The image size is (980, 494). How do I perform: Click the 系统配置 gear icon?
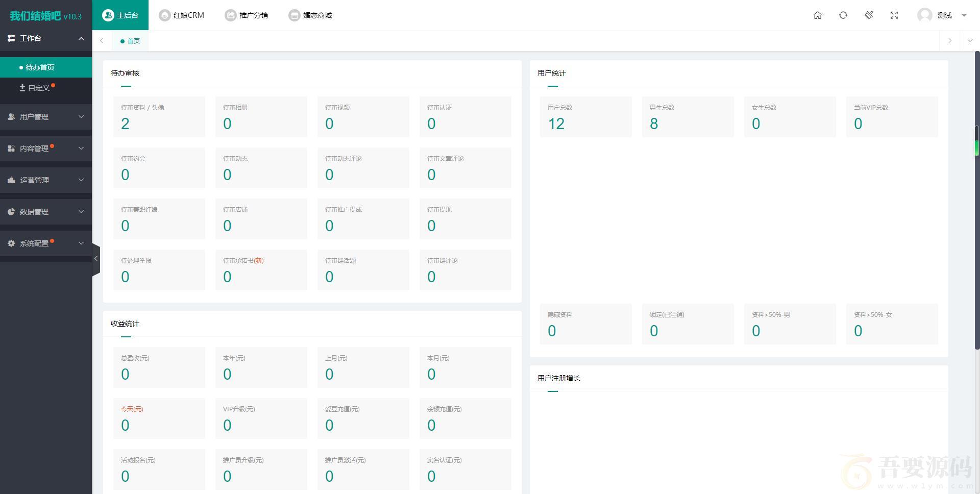[x=11, y=243]
